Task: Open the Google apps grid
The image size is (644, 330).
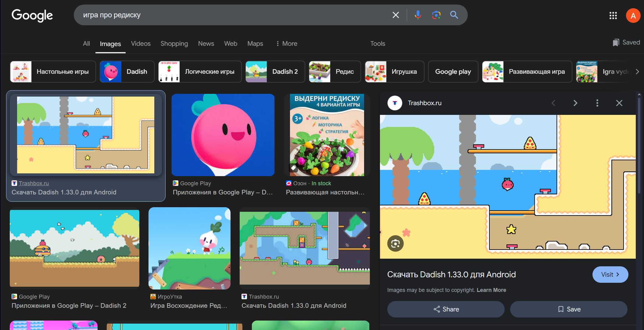Action: click(x=613, y=16)
